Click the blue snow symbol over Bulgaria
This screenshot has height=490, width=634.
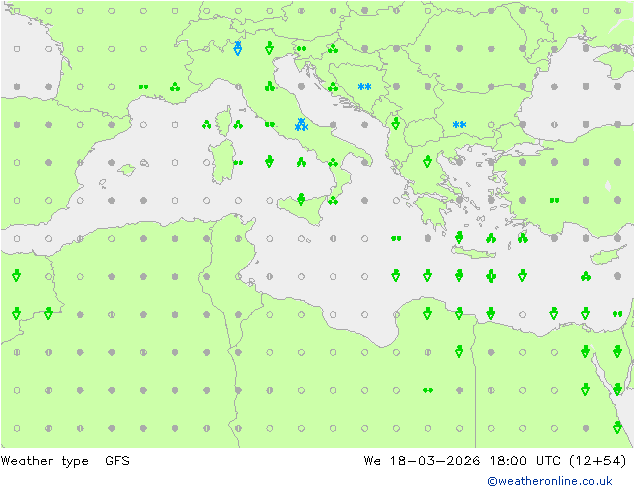pos(459,125)
